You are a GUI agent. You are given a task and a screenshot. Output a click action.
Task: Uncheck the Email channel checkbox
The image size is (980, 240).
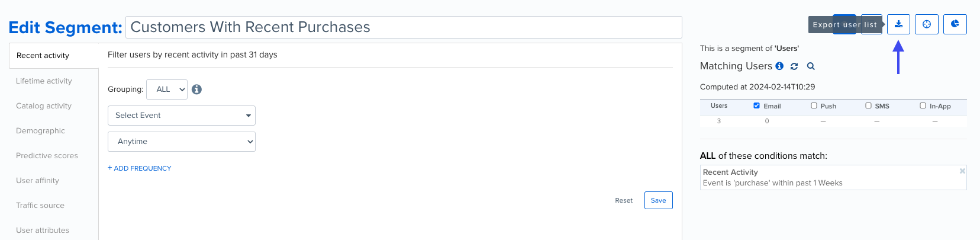point(756,105)
